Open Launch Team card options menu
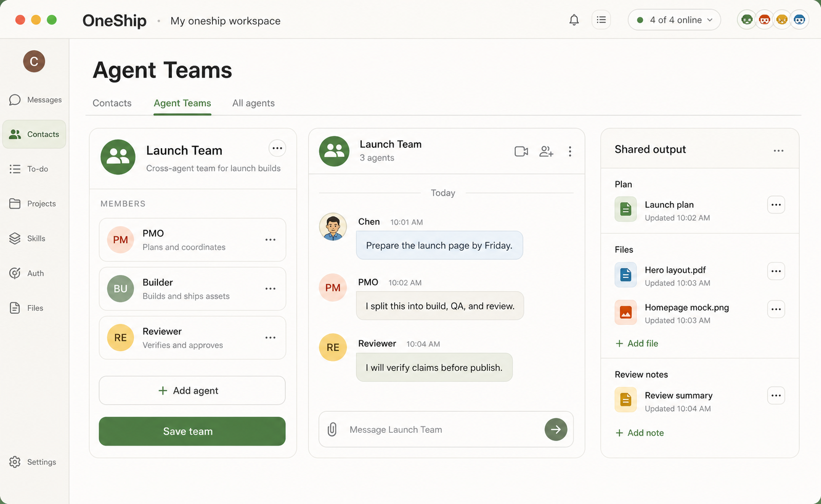821x504 pixels. pyautogui.click(x=277, y=148)
